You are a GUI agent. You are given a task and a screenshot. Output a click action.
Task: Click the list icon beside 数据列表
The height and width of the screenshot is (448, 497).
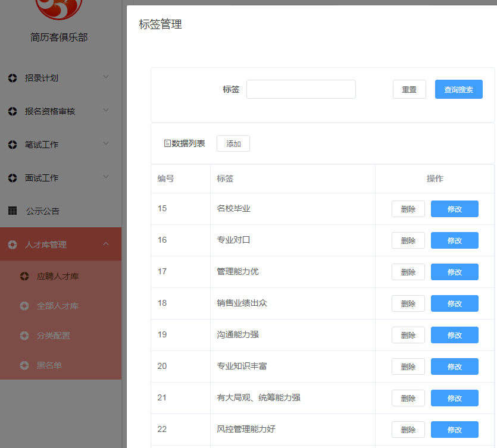click(167, 143)
